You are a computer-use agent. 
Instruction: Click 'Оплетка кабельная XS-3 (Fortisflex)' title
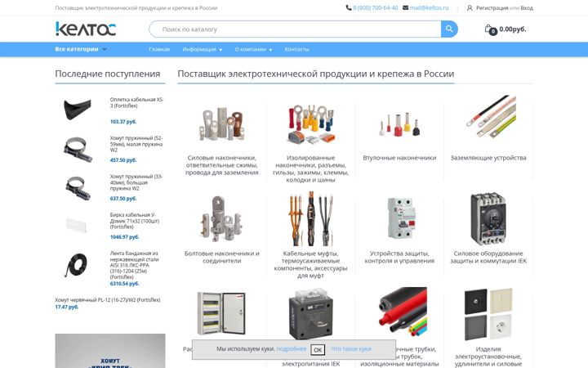tap(136, 102)
